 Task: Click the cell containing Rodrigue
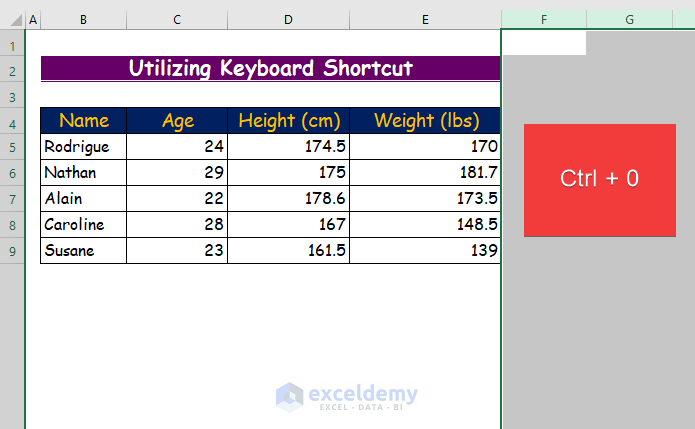(x=84, y=147)
